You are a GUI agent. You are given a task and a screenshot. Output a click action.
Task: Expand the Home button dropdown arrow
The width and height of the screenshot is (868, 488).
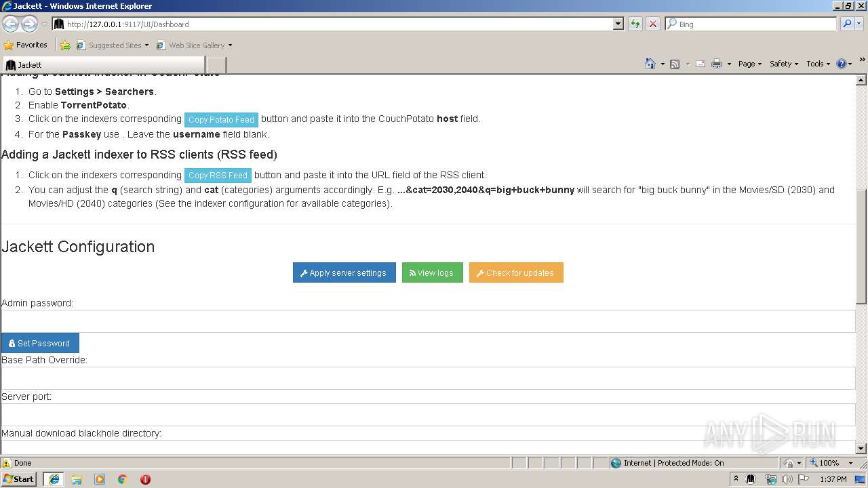tap(663, 64)
